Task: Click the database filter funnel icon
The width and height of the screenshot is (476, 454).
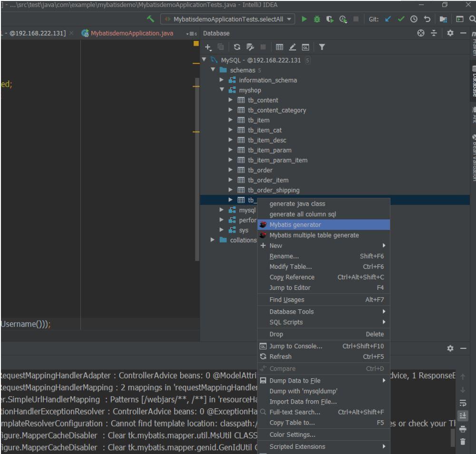Action: point(321,47)
